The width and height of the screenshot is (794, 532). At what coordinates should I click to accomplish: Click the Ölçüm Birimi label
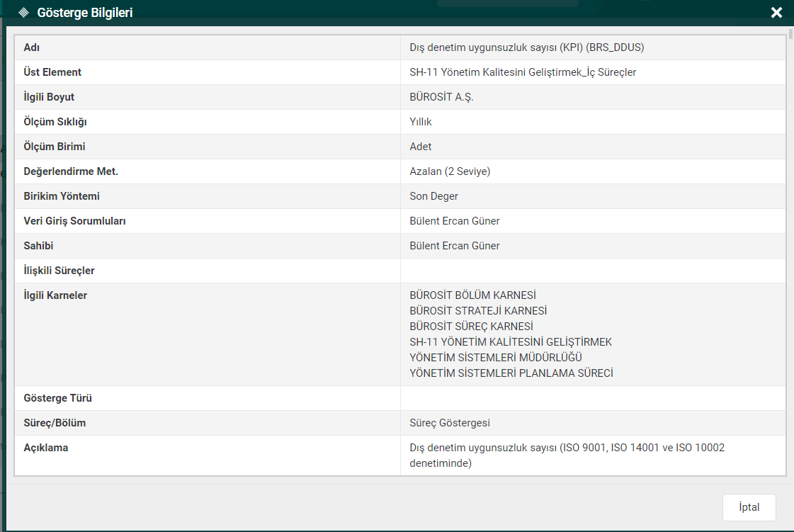click(54, 147)
